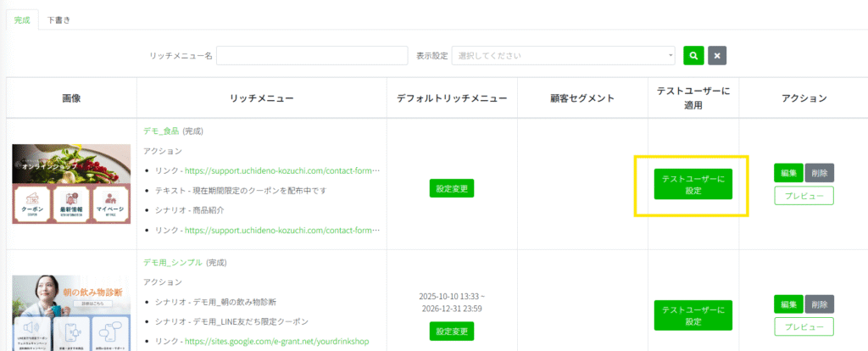Click 設定変更 for デモ_食品
This screenshot has height=351, width=868.
[452, 188]
